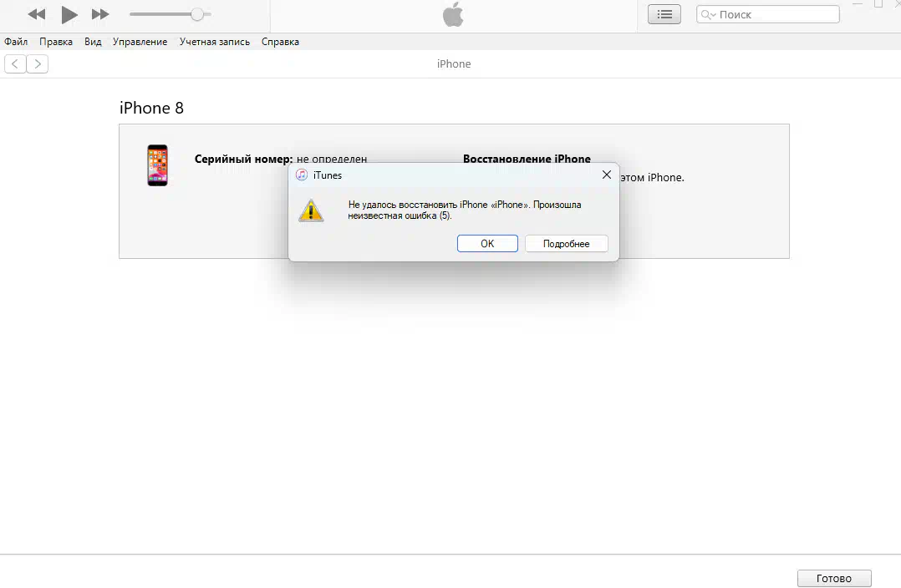Click the Подробнее button
The width and height of the screenshot is (901, 588).
(x=567, y=244)
